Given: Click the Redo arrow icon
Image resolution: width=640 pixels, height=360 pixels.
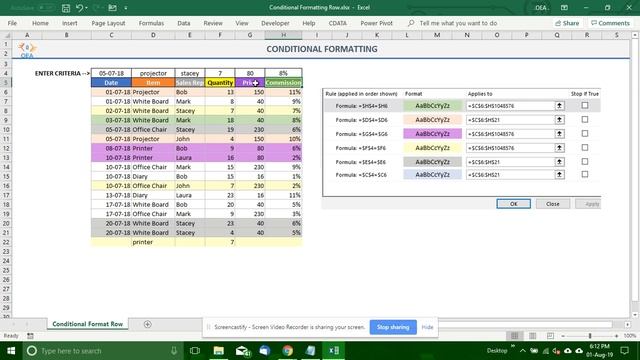Looking at the screenshot, I should coord(97,8).
